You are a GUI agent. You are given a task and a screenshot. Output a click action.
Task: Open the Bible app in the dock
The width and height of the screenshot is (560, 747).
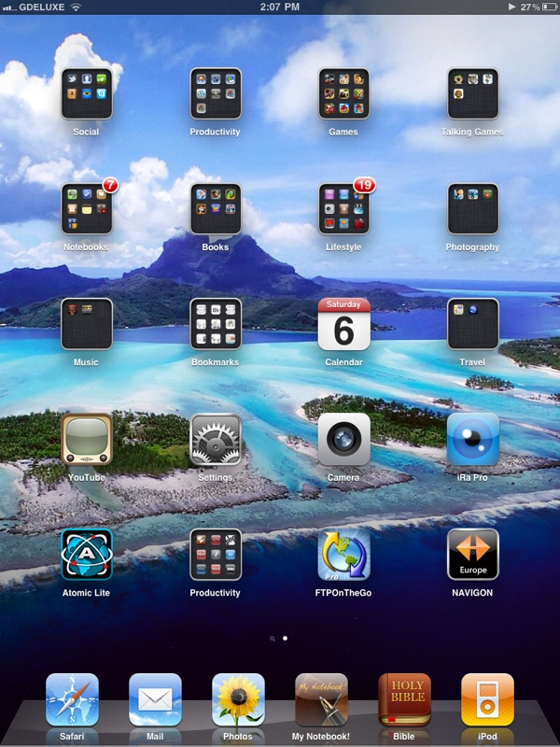tap(404, 699)
